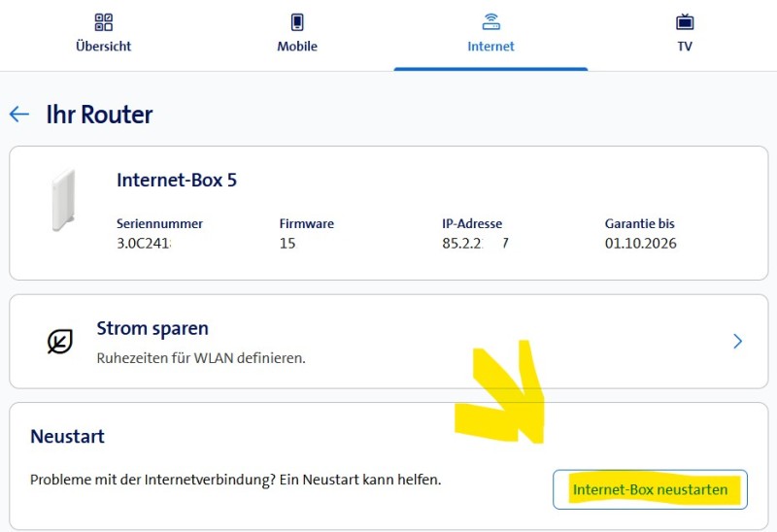Click the Ruhezeiten für WLAN definieren text

pyautogui.click(x=201, y=358)
